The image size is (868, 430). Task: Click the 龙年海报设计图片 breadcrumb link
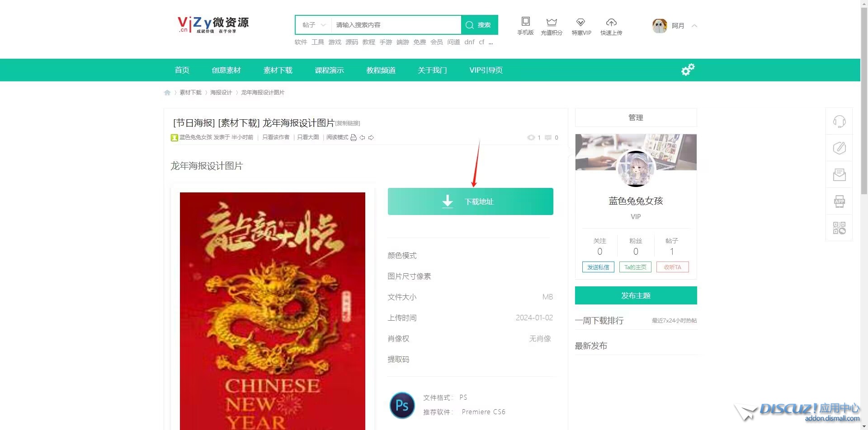pyautogui.click(x=263, y=93)
